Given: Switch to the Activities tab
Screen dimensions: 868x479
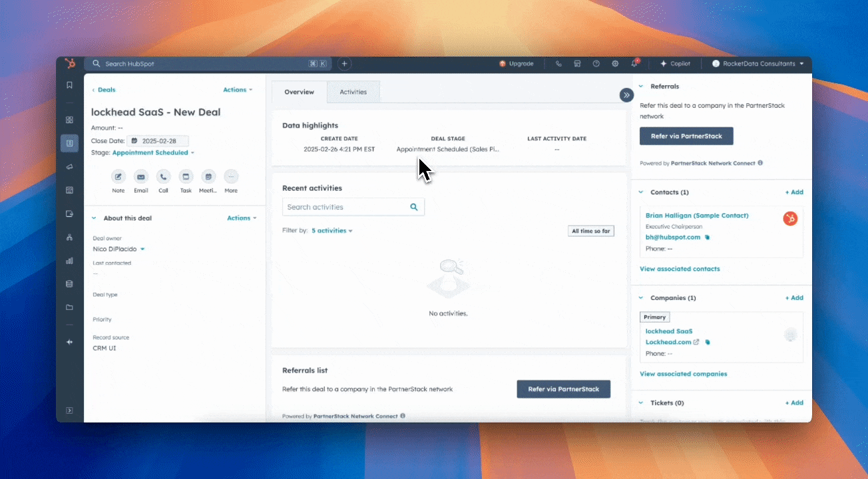Looking at the screenshot, I should coord(353,92).
